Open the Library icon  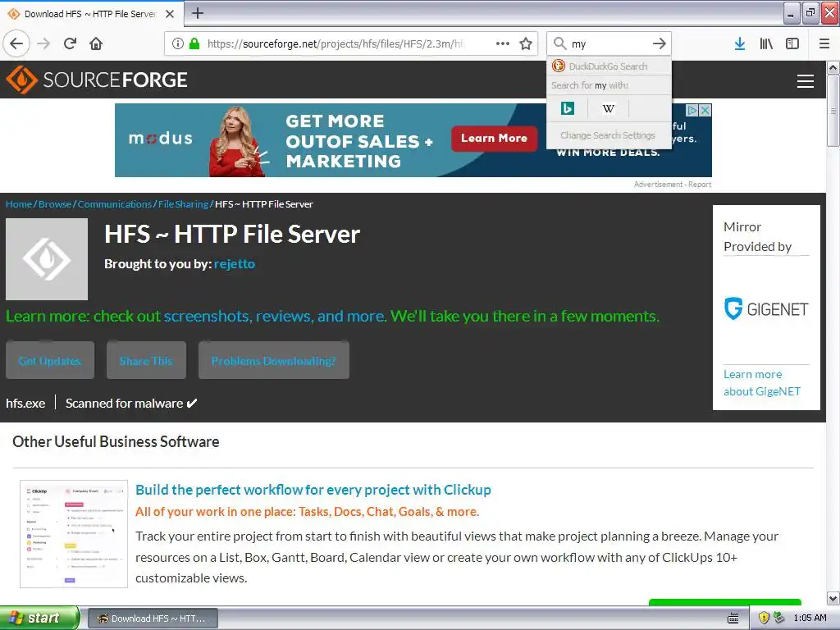pos(766,43)
